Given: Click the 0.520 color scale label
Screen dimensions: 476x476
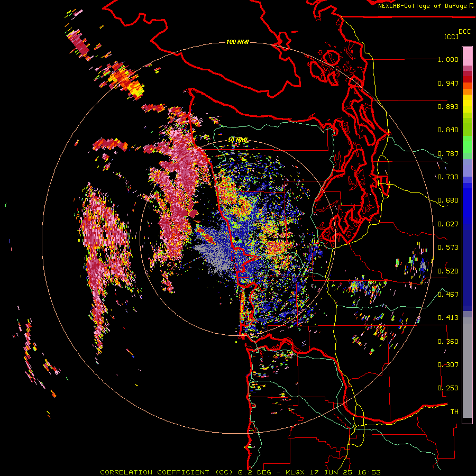Looking at the screenshot, I should (x=448, y=271).
